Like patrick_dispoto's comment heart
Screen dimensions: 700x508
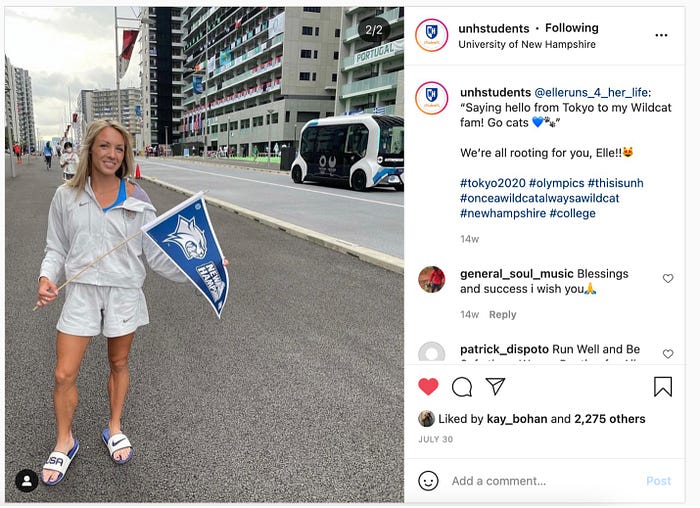click(668, 354)
